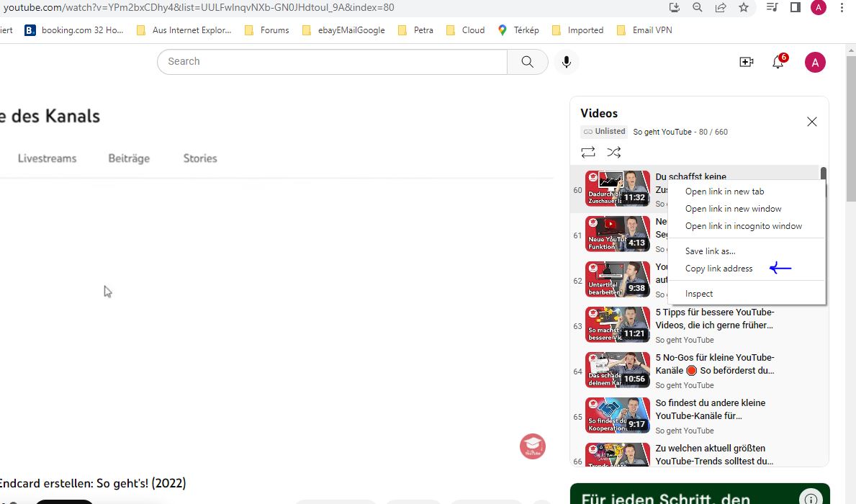Open the Email VPN bookmark folder
The width and height of the screenshot is (856, 504).
coord(644,30)
